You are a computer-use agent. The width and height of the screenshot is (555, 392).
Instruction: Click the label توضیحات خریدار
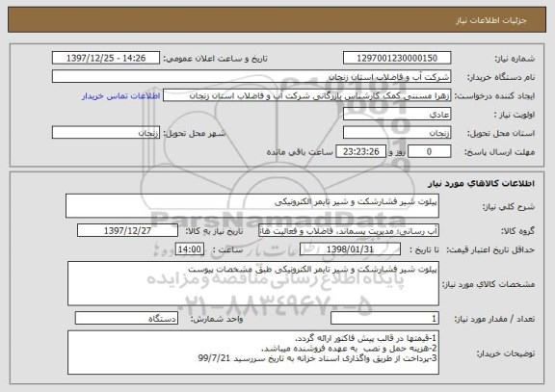click(506, 353)
